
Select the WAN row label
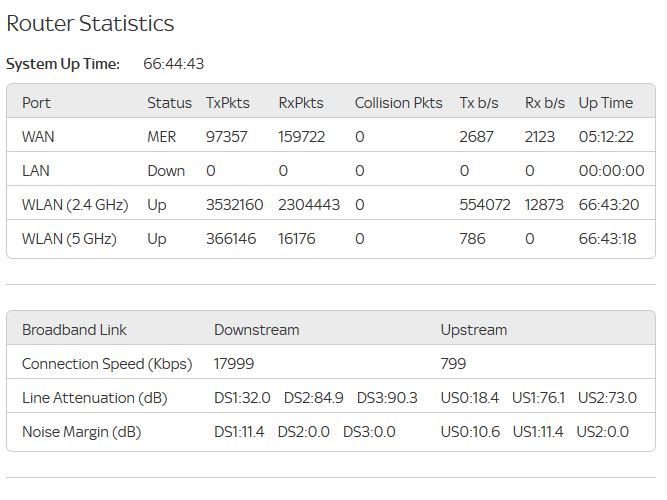click(x=39, y=137)
